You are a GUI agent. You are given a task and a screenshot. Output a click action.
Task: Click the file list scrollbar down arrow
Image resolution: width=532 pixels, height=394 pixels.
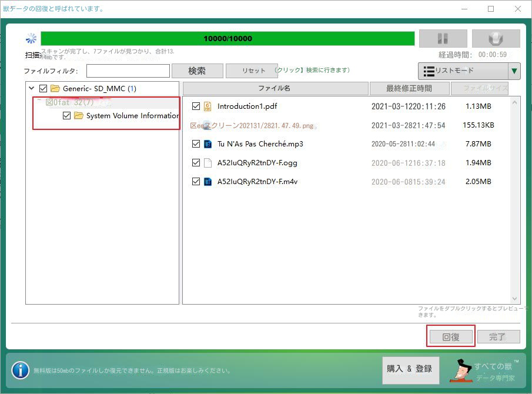tap(514, 299)
